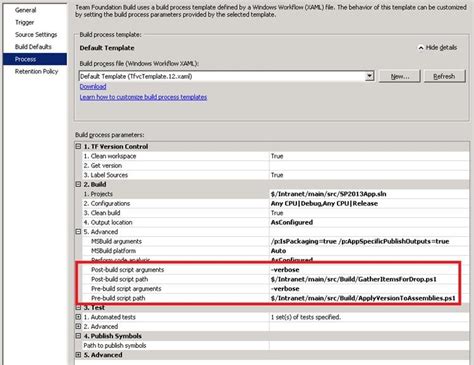
Task: Select the Label Sources parameter row
Action: 275,175
